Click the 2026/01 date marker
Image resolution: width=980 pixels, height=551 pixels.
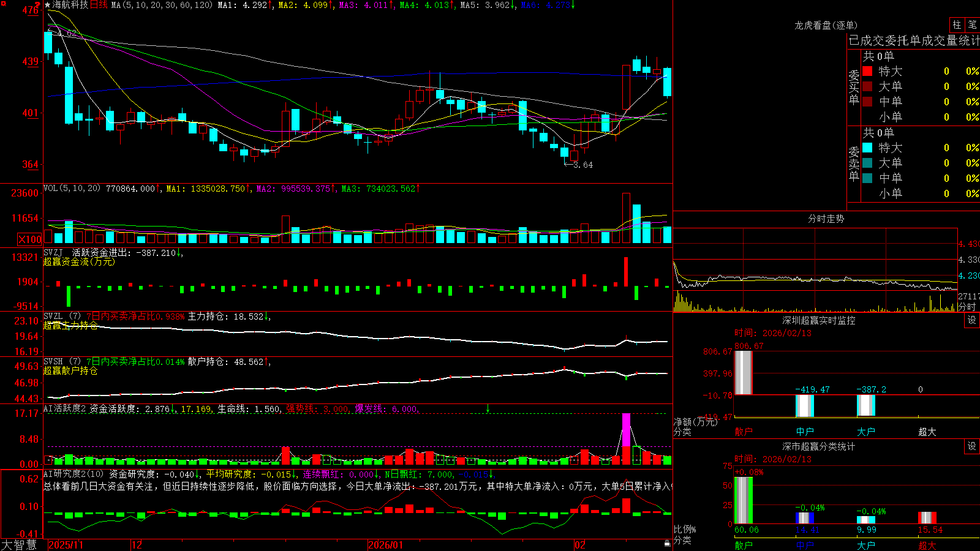click(x=386, y=545)
